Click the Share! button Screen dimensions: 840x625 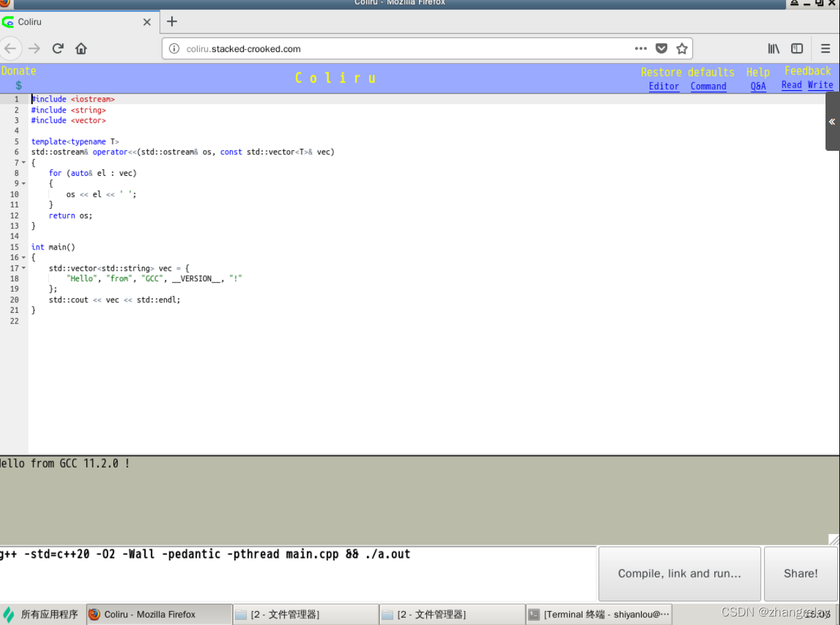point(800,574)
